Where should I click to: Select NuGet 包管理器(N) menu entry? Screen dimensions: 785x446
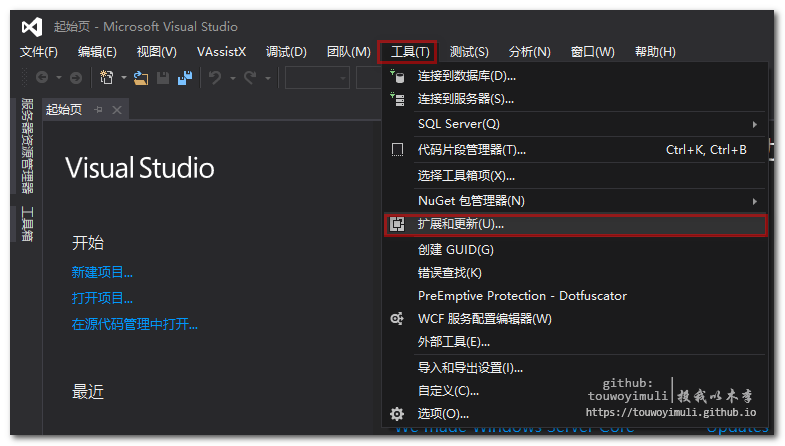pos(575,201)
